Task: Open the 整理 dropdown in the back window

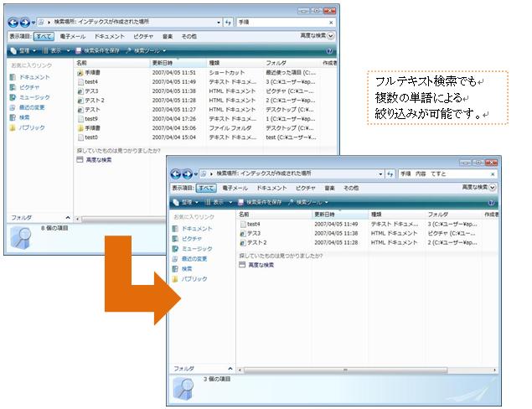Action: point(23,51)
